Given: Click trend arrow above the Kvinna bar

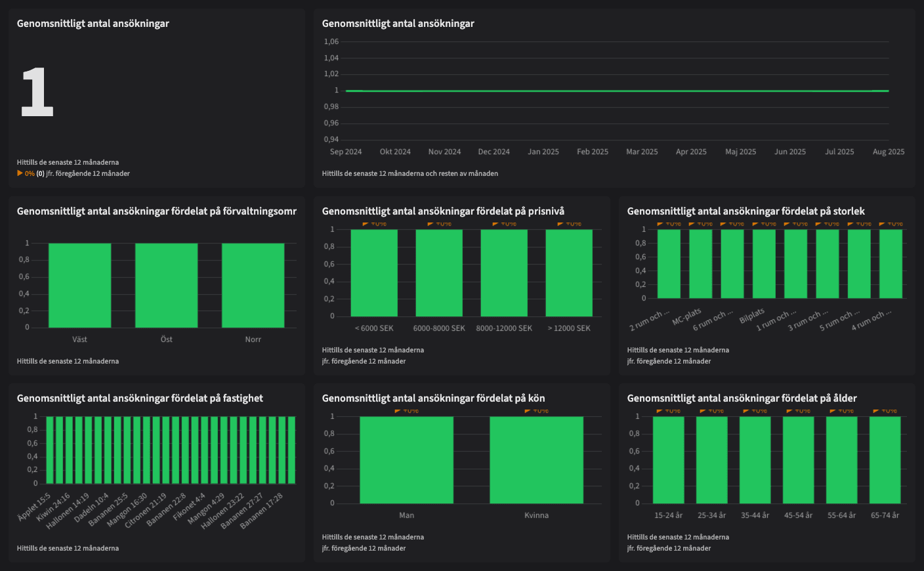Looking at the screenshot, I should (528, 412).
